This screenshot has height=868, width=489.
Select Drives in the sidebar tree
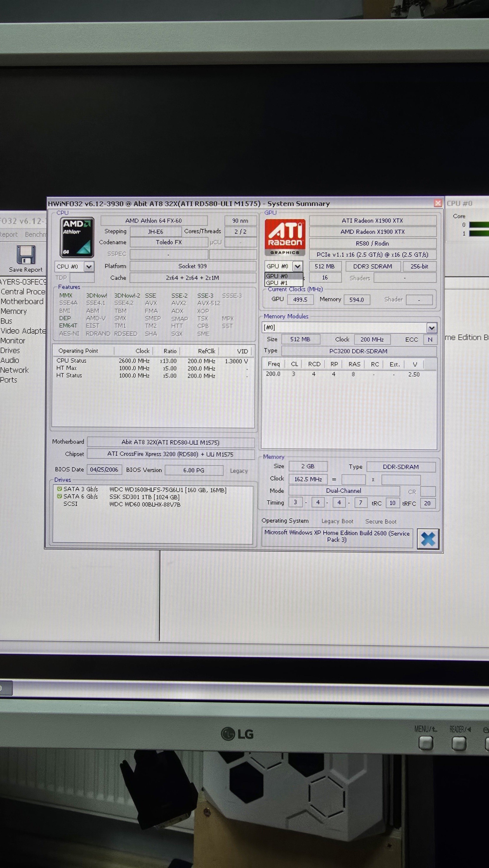pyautogui.click(x=10, y=350)
